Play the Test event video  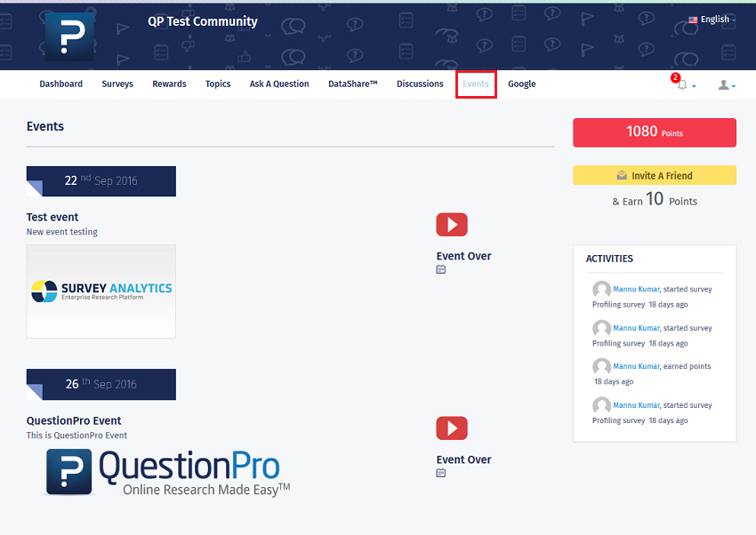click(x=451, y=225)
